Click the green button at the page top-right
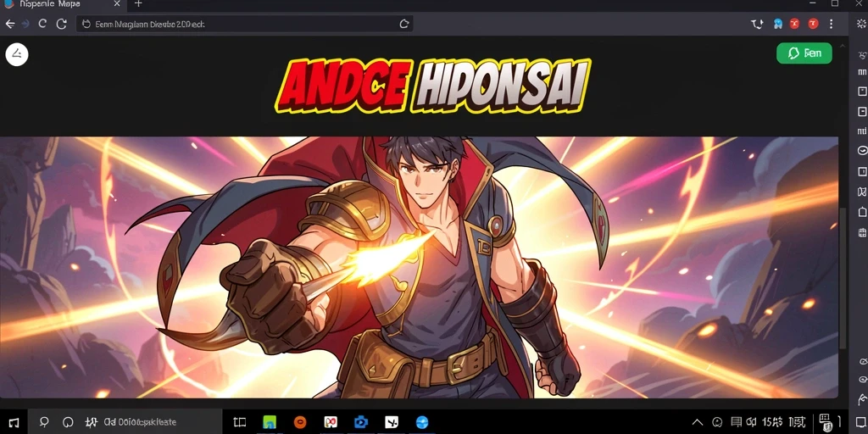This screenshot has width=868, height=434. (804, 53)
